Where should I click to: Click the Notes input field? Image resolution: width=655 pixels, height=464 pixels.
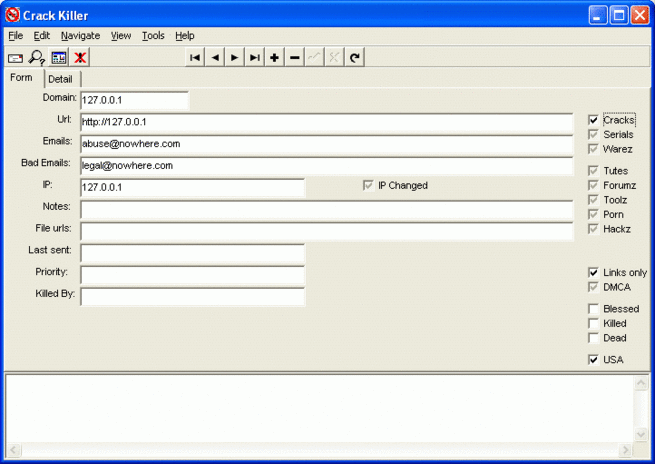point(326,208)
